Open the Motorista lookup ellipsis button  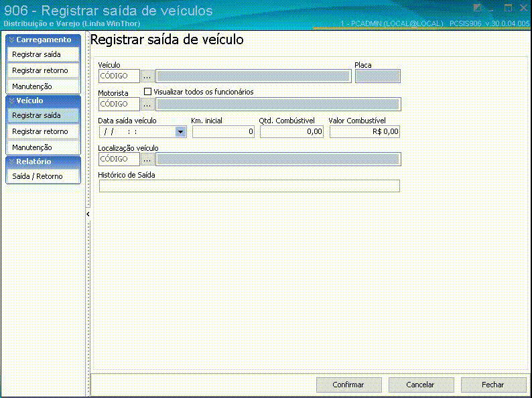tap(147, 104)
